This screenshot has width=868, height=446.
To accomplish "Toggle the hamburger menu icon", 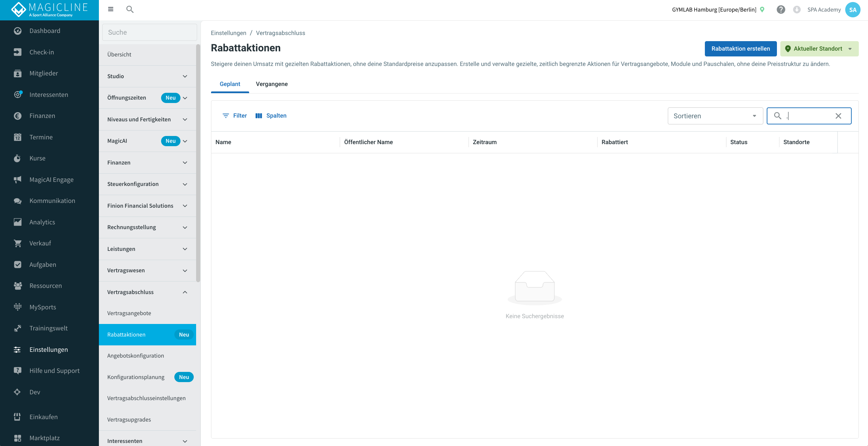I will pos(110,9).
